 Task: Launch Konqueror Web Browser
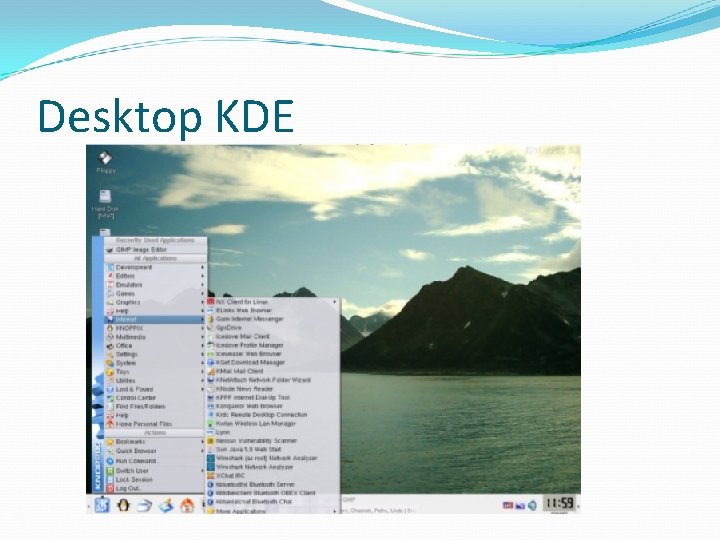pyautogui.click(x=273, y=406)
